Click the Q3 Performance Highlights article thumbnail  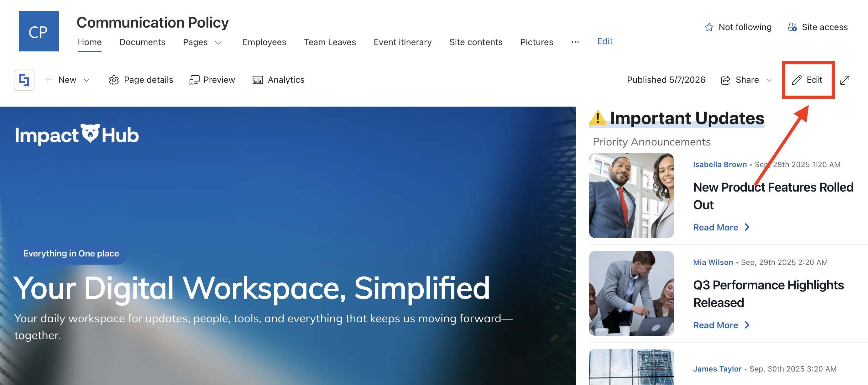(x=631, y=293)
